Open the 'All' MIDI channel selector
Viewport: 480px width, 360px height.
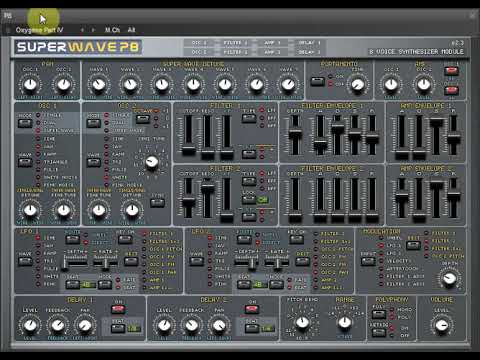point(131,30)
